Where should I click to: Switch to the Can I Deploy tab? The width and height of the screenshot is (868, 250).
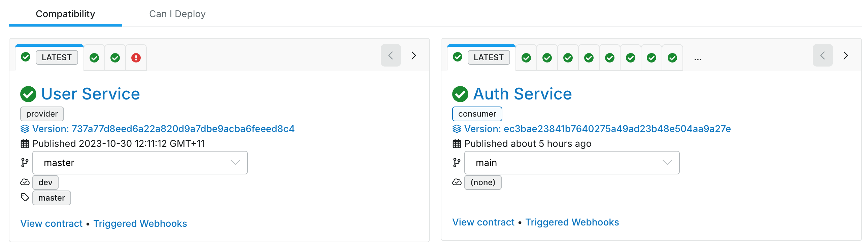point(177,14)
